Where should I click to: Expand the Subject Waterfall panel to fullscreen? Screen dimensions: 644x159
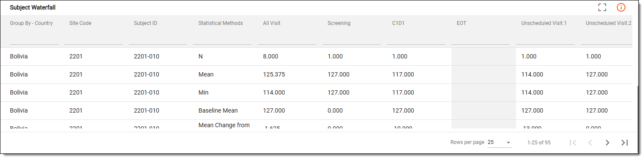click(602, 7)
